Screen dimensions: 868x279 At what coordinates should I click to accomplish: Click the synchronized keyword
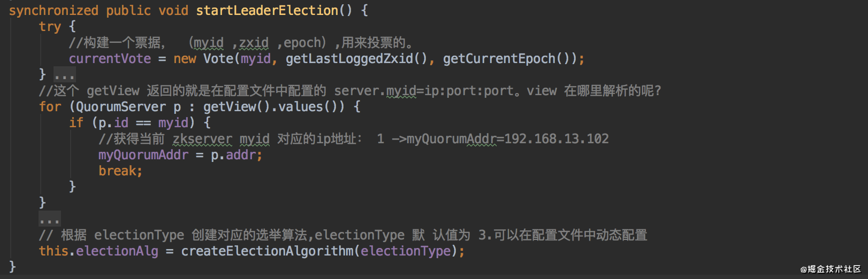tap(54, 10)
